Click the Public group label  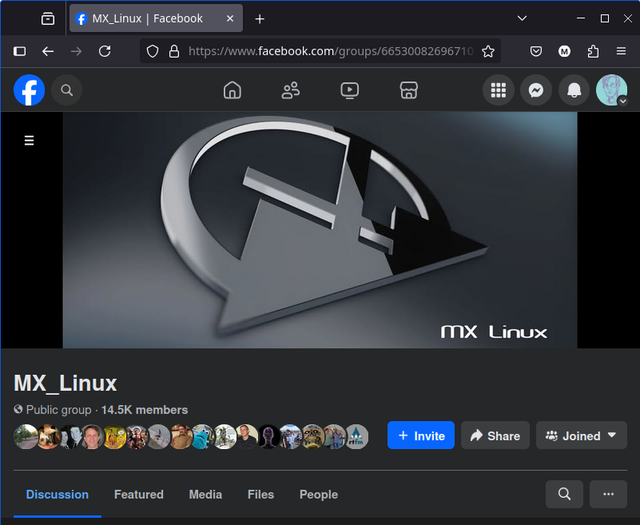tap(58, 410)
